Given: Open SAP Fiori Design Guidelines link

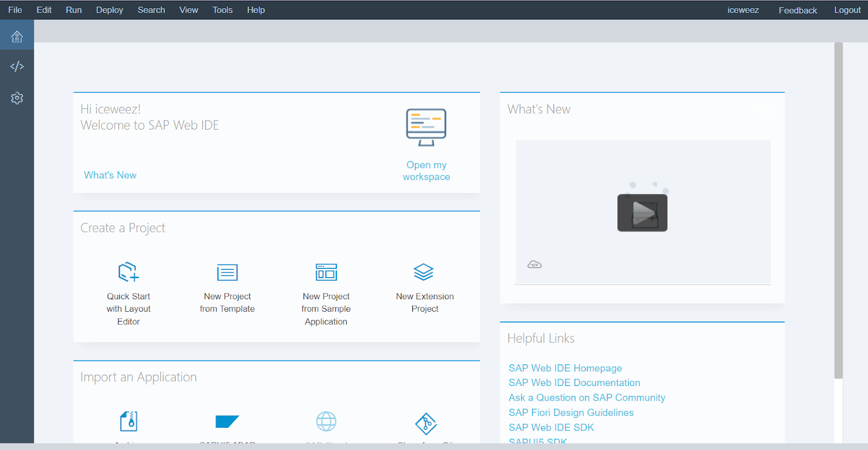Looking at the screenshot, I should (571, 413).
